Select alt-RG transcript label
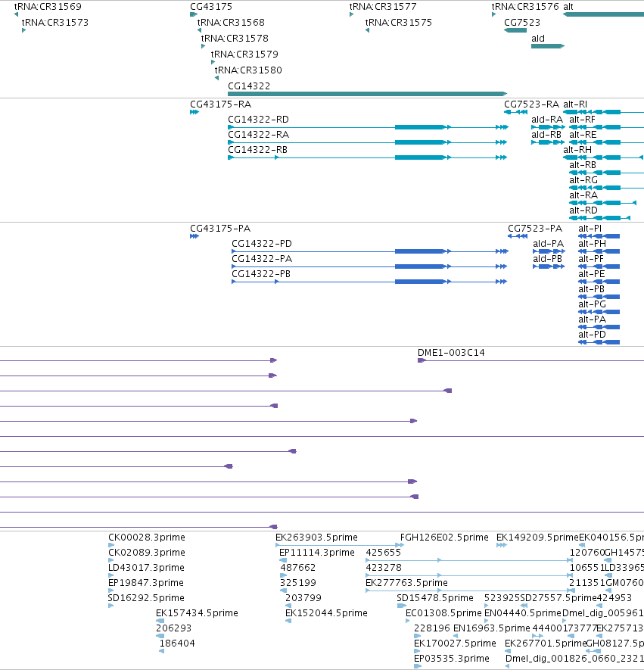This screenshot has width=644, height=670. (x=583, y=180)
